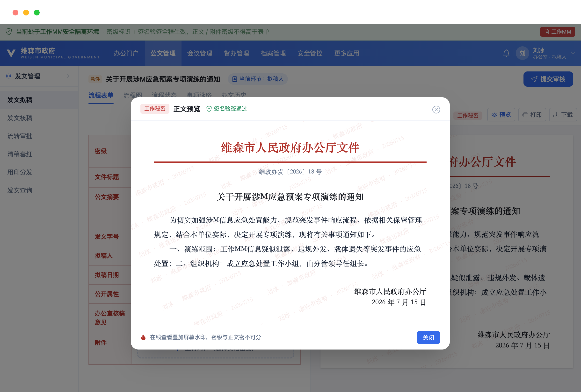Switch to the 流程图 tab
The width and height of the screenshot is (581, 392).
132,95
